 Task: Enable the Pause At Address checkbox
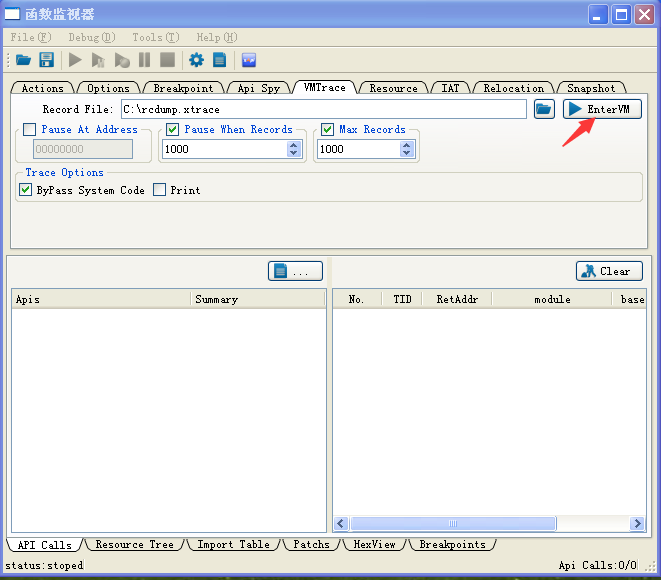pos(30,129)
